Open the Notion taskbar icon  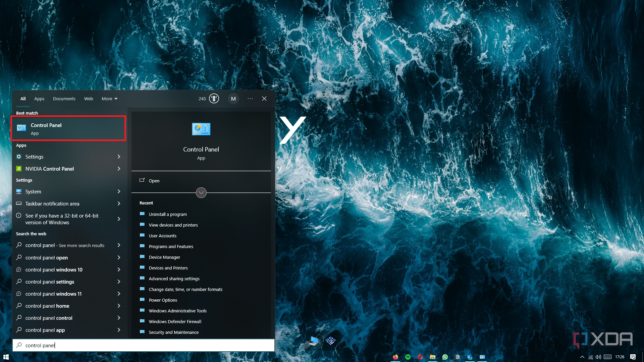click(458, 357)
